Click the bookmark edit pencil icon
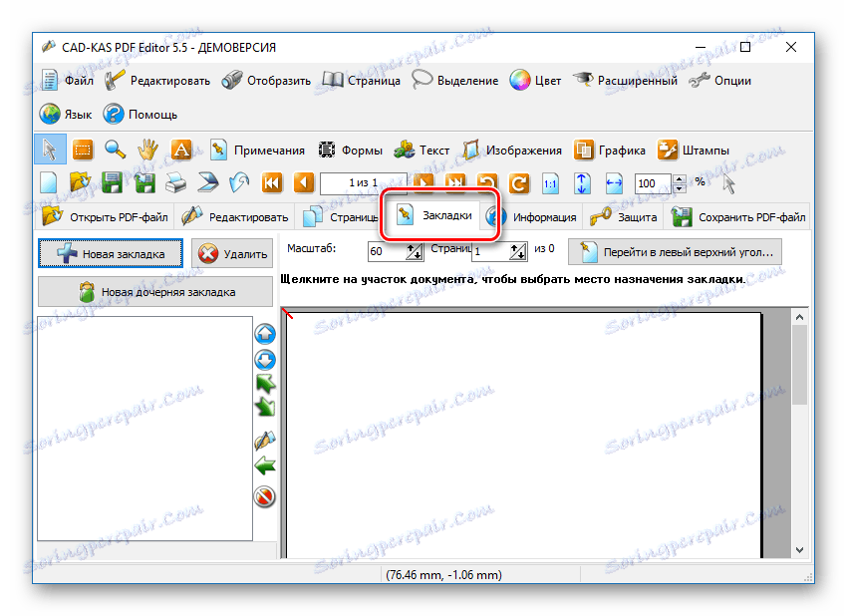 (x=265, y=441)
